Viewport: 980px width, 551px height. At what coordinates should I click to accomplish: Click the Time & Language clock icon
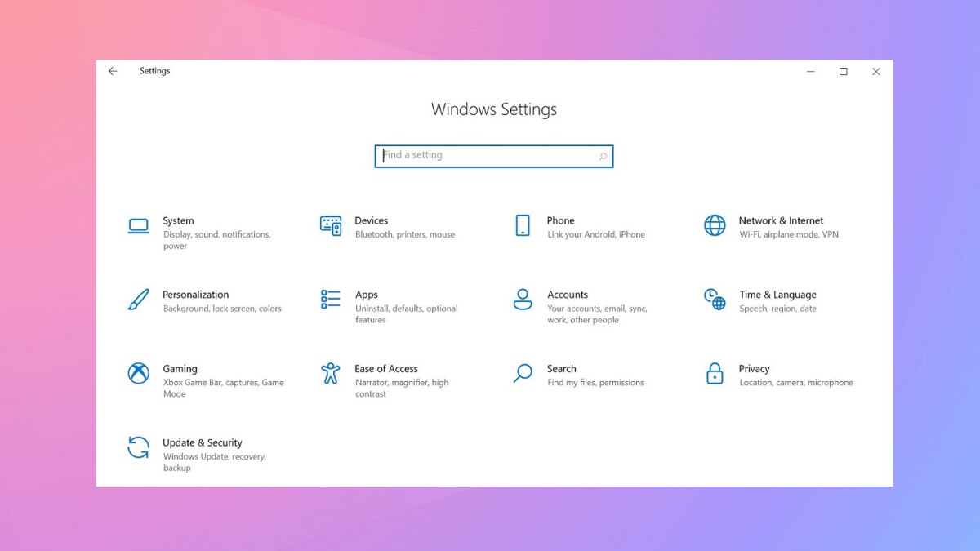click(714, 300)
